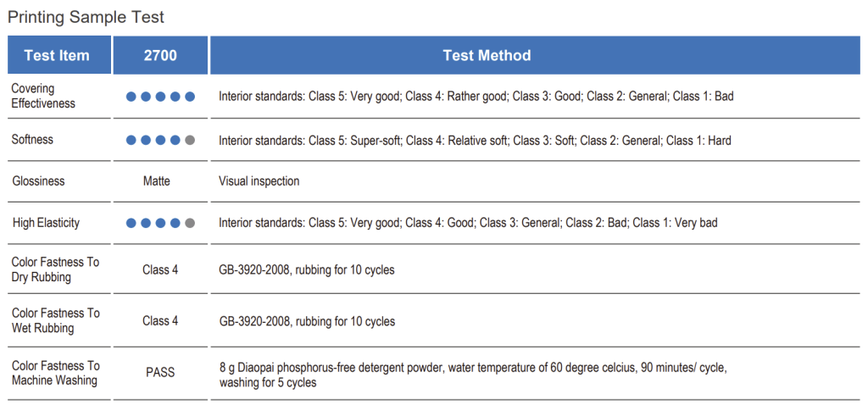Click the "Glossiness" row label
868x405 pixels.
click(38, 181)
